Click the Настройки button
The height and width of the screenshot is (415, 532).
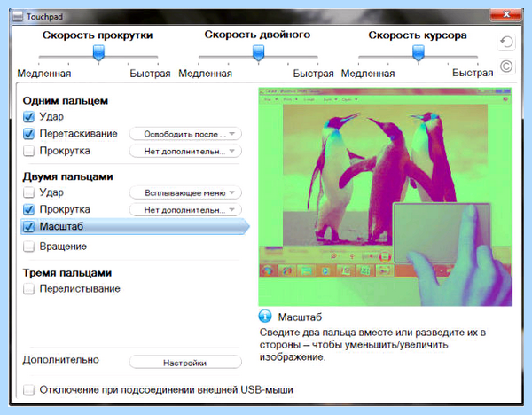click(185, 363)
